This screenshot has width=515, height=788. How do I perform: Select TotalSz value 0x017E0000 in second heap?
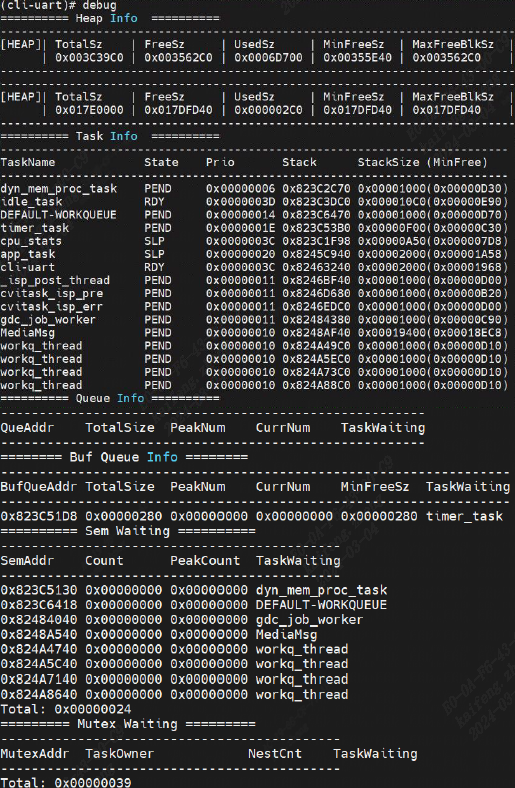tap(89, 110)
